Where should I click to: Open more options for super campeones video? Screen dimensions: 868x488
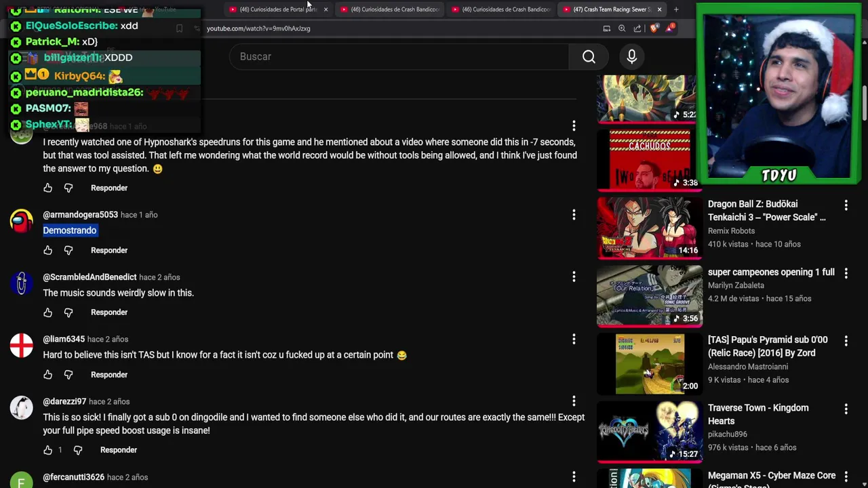[x=846, y=272]
